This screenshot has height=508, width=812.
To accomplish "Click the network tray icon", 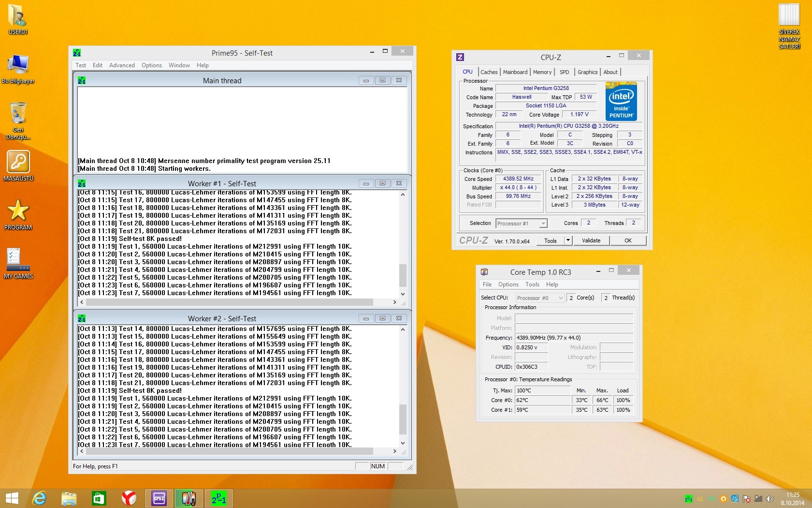I will 758,499.
